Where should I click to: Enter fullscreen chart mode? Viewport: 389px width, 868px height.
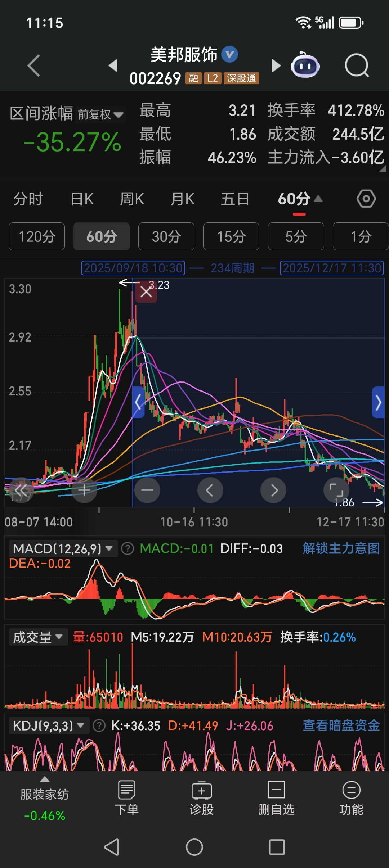pyautogui.click(x=336, y=490)
